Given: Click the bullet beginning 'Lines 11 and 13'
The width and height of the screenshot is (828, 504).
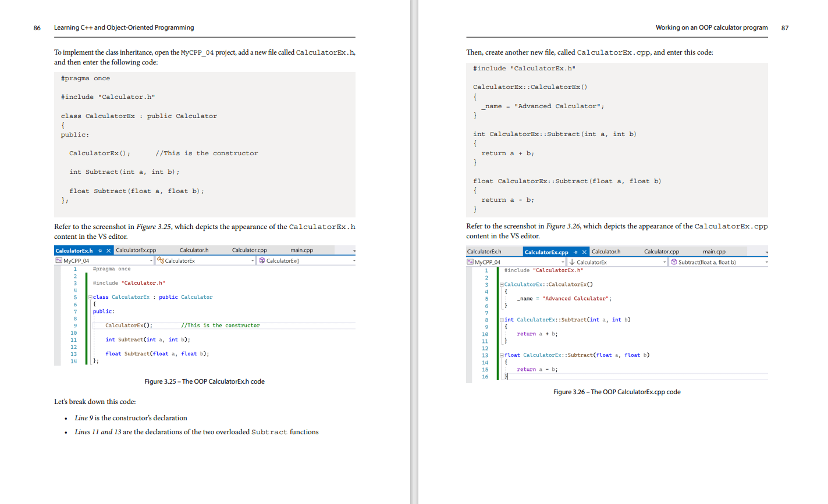Looking at the screenshot, I should (x=197, y=432).
